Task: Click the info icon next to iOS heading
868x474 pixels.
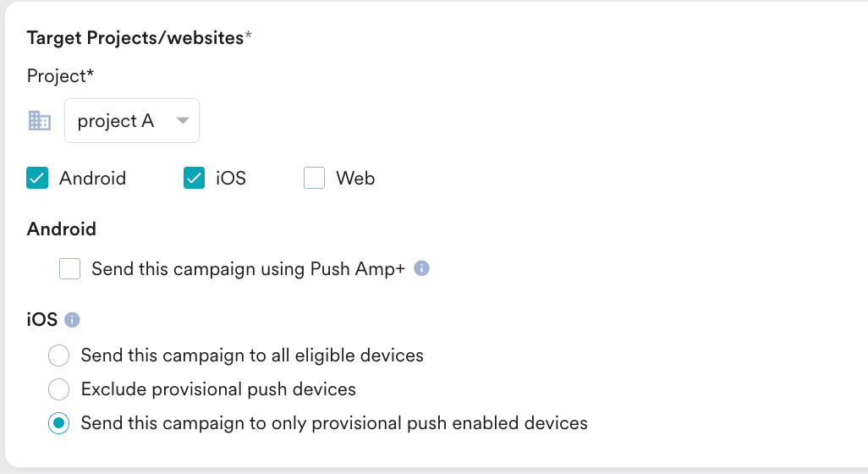Action: coord(72,320)
